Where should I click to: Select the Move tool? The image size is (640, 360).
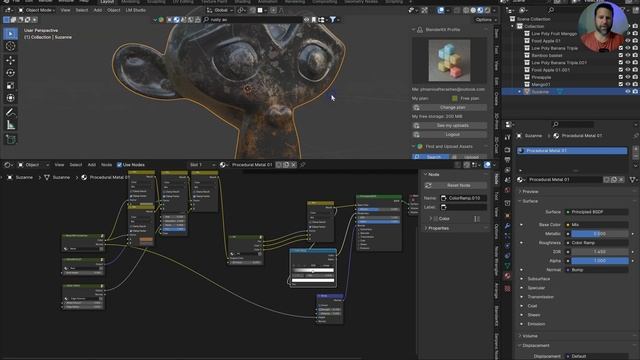[x=11, y=60]
